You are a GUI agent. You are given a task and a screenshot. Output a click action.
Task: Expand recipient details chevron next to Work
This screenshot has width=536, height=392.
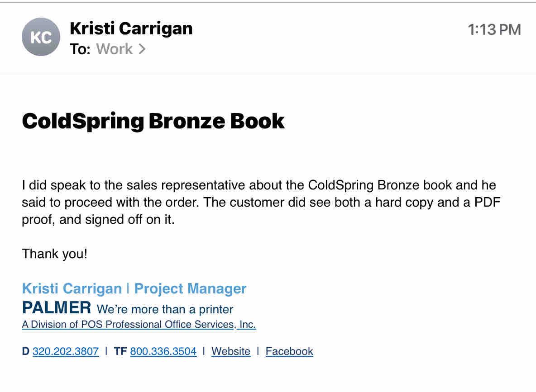click(142, 49)
